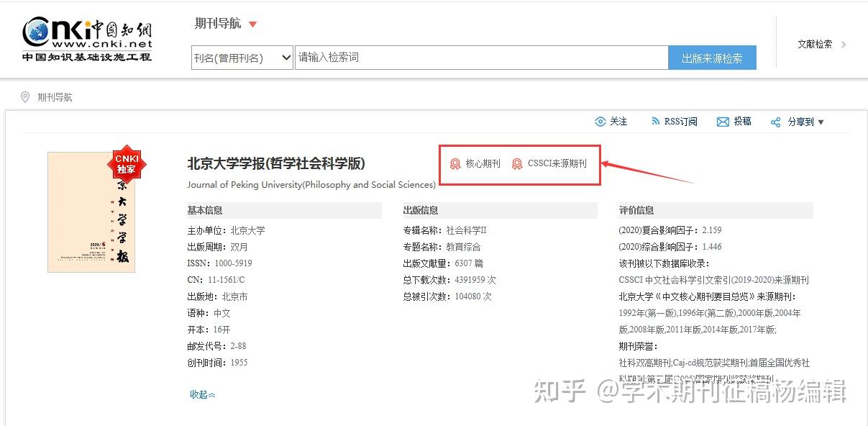The width and height of the screenshot is (868, 426).
Task: Click the RSS feed icon
Action: pyautogui.click(x=655, y=122)
